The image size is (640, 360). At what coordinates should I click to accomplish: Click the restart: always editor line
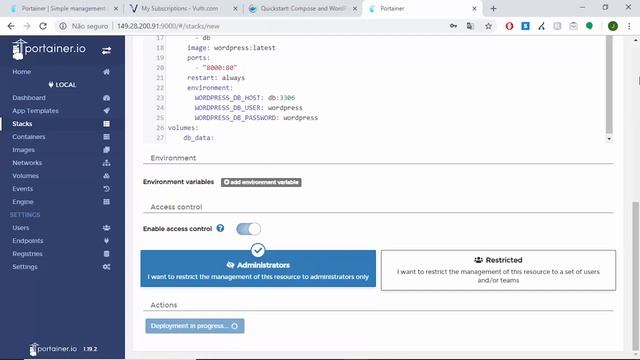(216, 78)
